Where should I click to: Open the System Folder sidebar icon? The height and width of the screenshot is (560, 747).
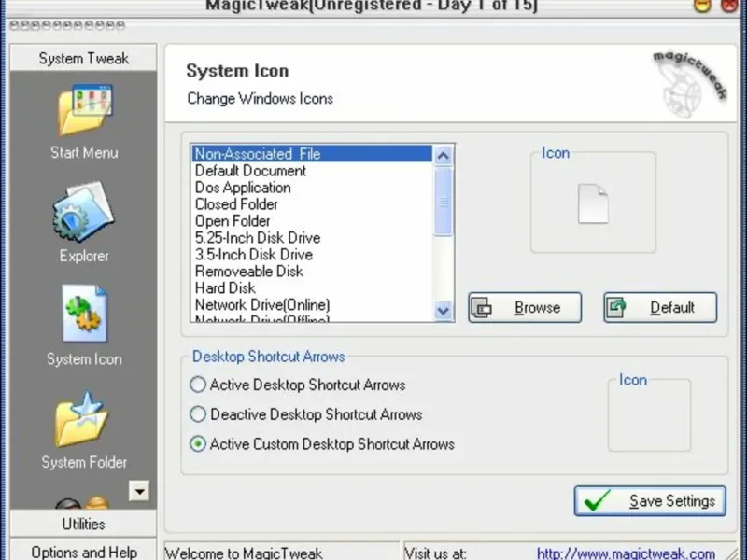point(82,420)
